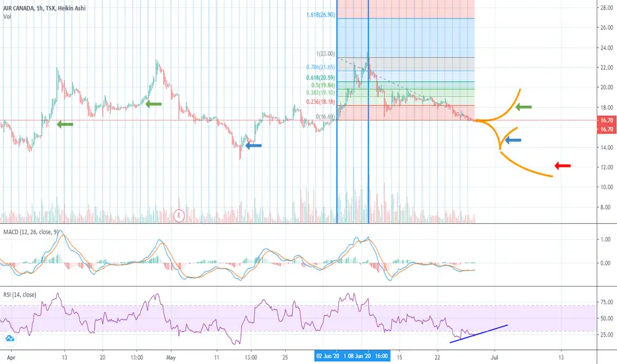The image size is (617, 364).
Task: Click the 25 date label on time axis
Action: (285, 357)
